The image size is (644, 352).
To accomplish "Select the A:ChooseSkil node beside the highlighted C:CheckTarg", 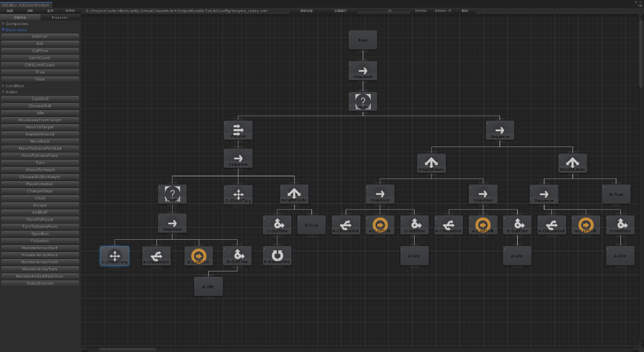I will coord(156,256).
